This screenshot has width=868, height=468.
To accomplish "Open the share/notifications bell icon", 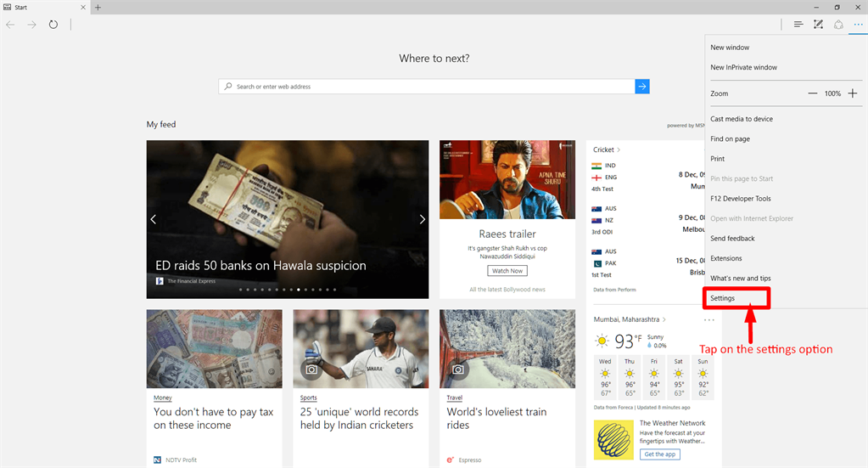I will [838, 25].
